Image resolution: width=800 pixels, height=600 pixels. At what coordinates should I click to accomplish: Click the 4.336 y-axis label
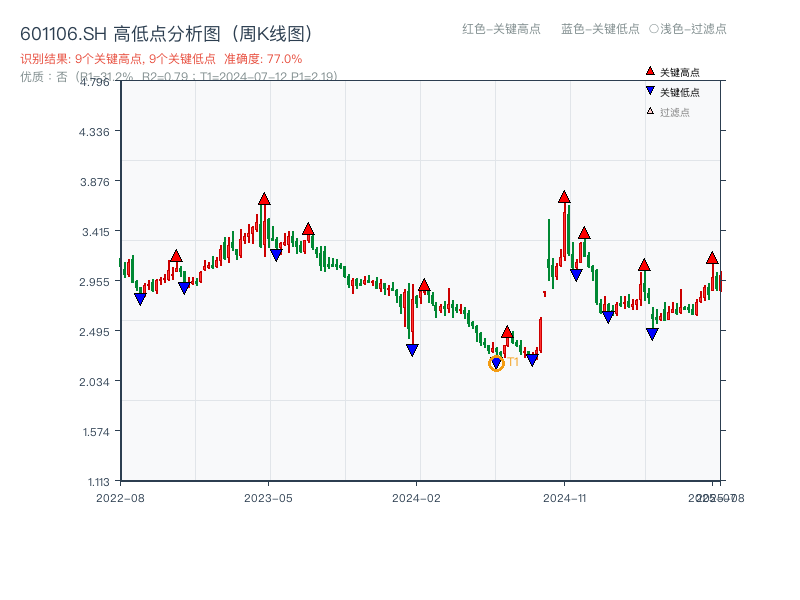94,132
